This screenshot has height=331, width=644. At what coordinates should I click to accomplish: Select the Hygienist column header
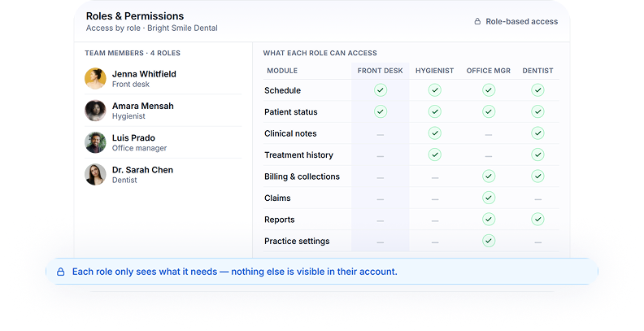(x=434, y=71)
